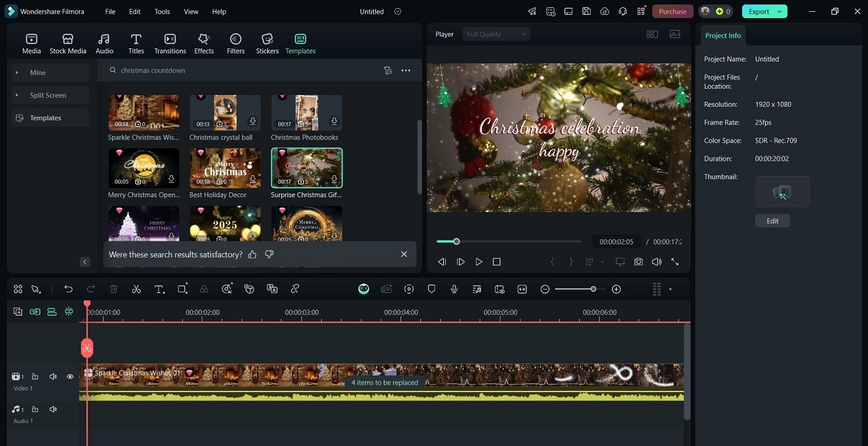Mute the Video 1 track
This screenshot has height=446, width=868.
click(x=53, y=377)
